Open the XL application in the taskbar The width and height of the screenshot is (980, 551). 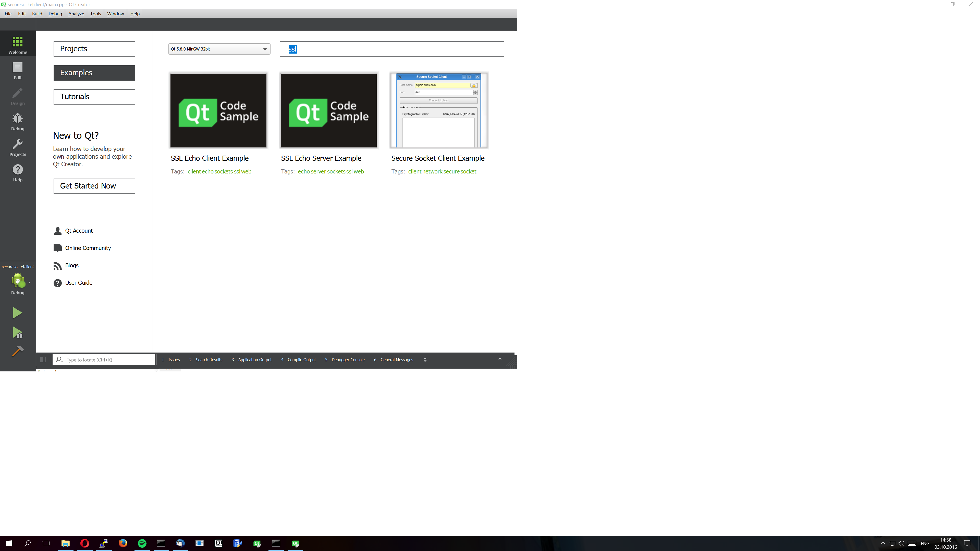219,543
